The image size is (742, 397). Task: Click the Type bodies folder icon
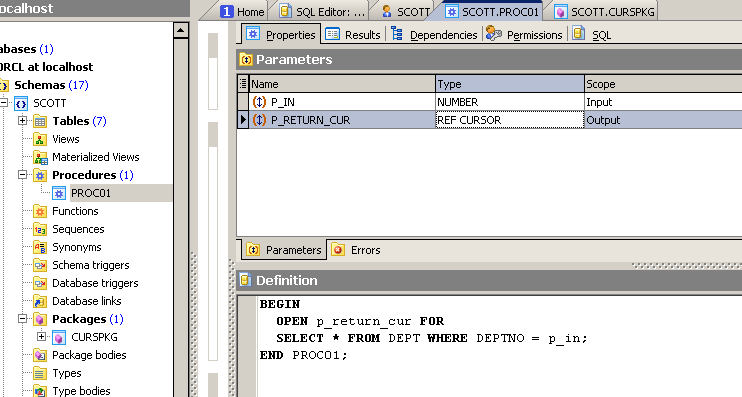coord(40,391)
